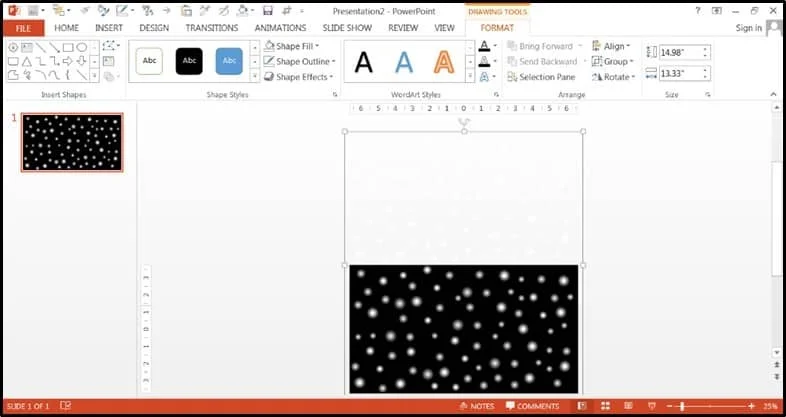The height and width of the screenshot is (417, 786).
Task: Select the curve shape in the gallery
Action: click(x=54, y=76)
